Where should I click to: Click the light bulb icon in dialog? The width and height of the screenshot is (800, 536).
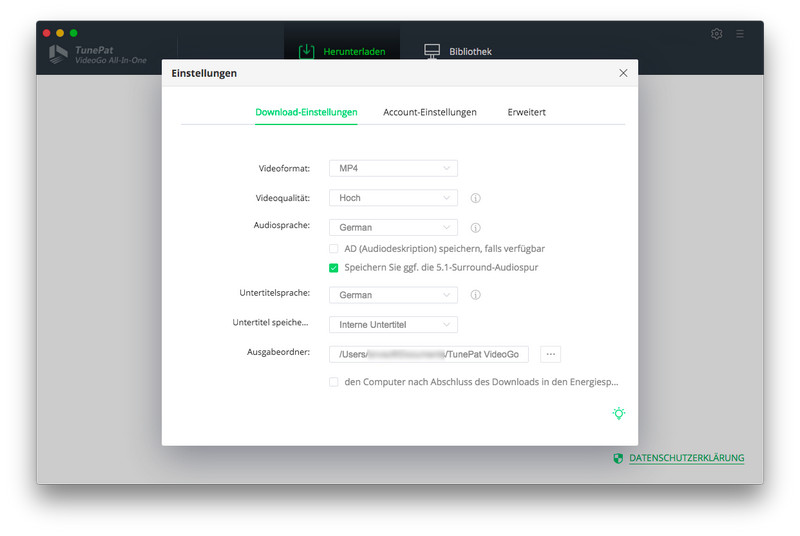point(619,413)
